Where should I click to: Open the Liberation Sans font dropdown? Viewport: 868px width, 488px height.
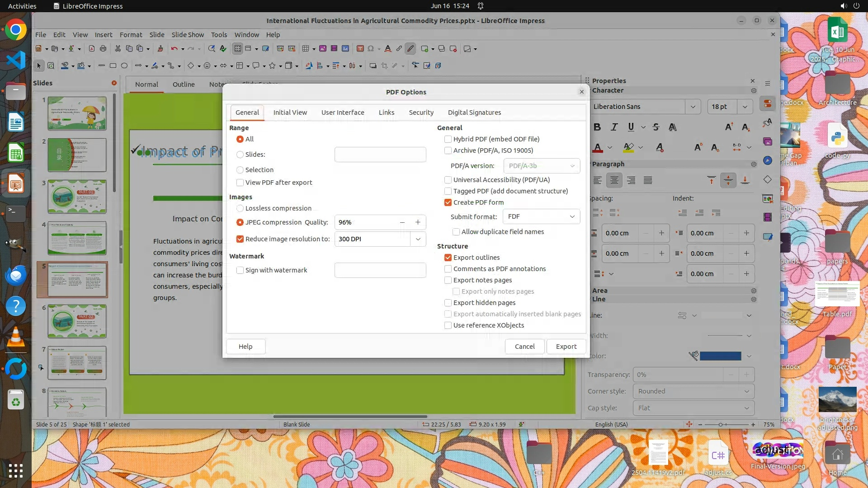tap(693, 107)
